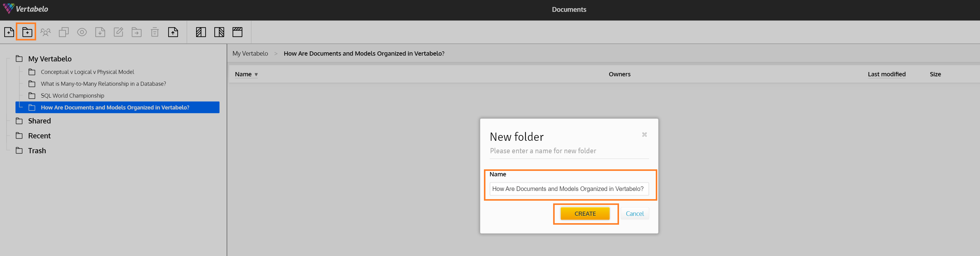Click the current folder name in breadcrumb
This screenshot has height=256, width=980.
tap(364, 53)
